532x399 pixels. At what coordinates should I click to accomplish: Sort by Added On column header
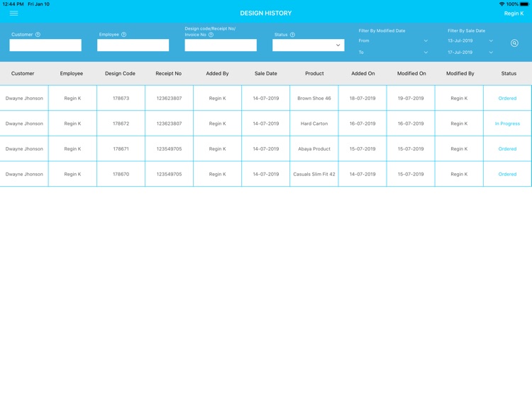363,73
